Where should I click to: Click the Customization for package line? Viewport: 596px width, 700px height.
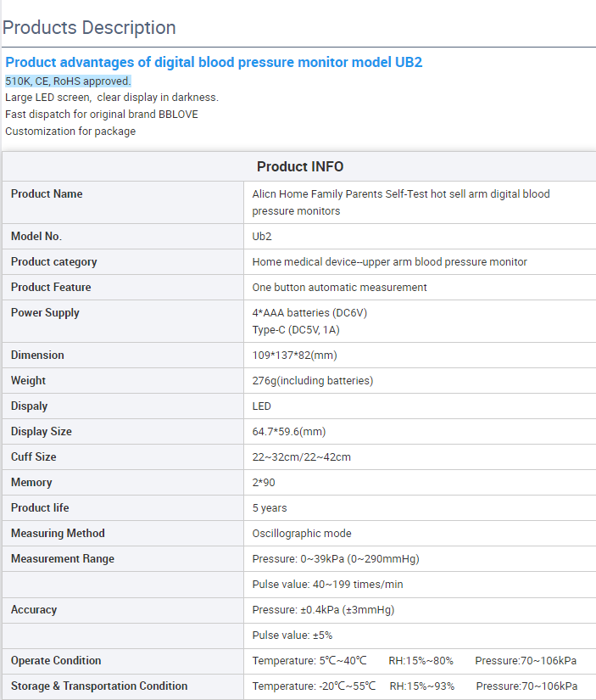(70, 132)
